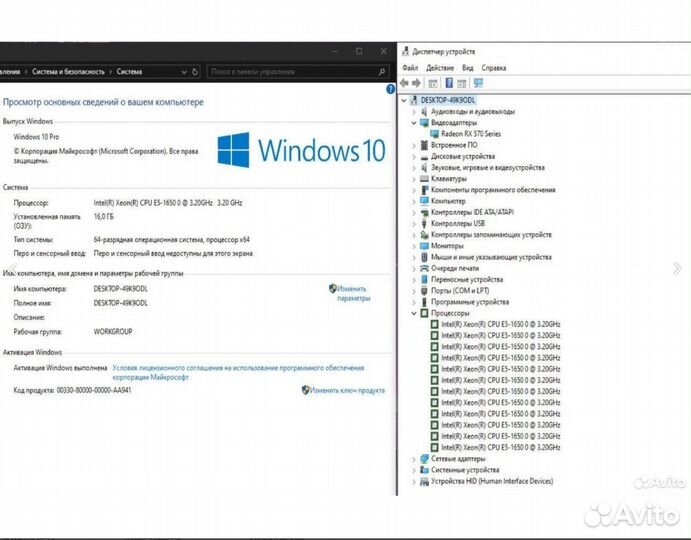Collapse the Процессоры node
Image resolution: width=691 pixels, height=540 pixels.
(x=413, y=313)
